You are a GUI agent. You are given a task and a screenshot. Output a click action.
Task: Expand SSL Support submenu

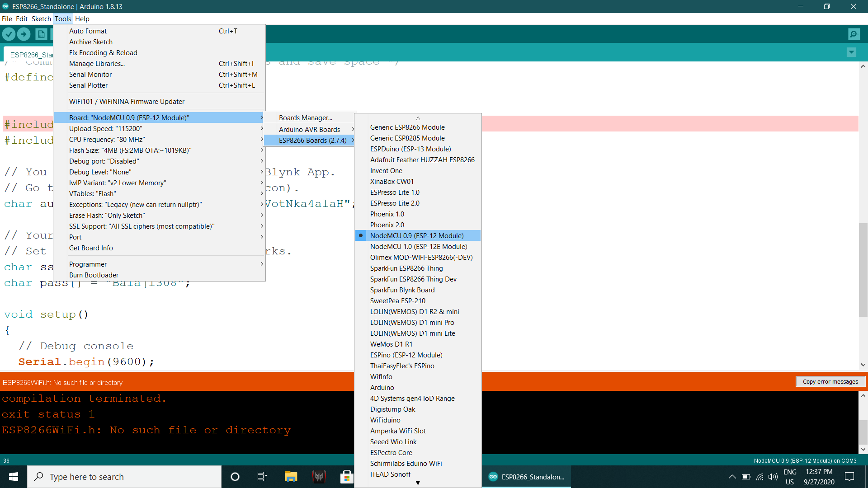(159, 226)
